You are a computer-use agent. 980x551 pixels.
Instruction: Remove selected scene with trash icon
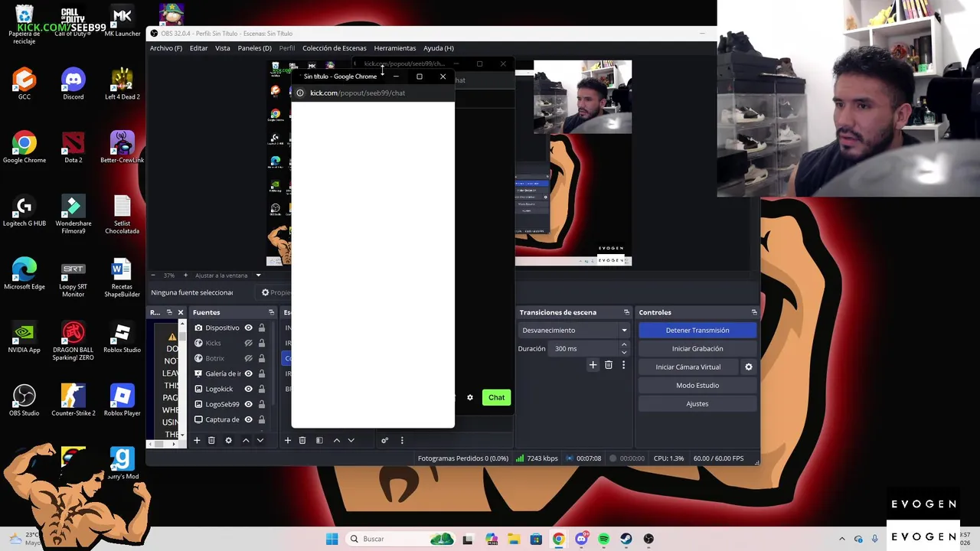point(302,440)
